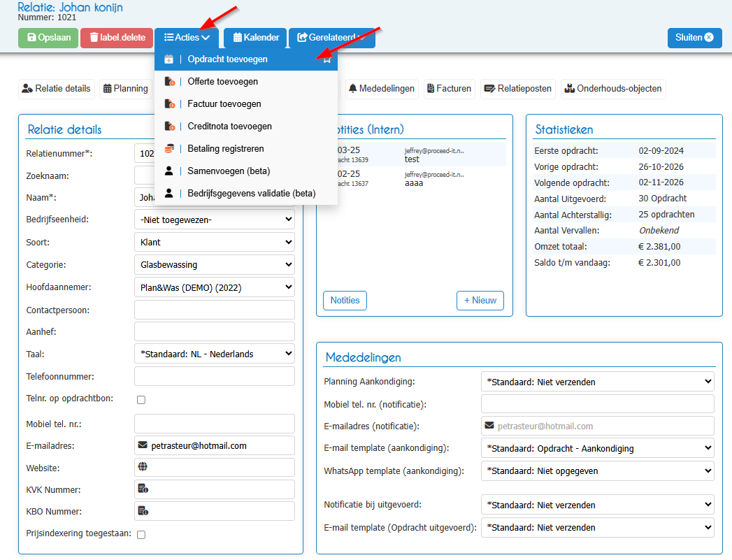Expand the Taal dropdown

215,354
